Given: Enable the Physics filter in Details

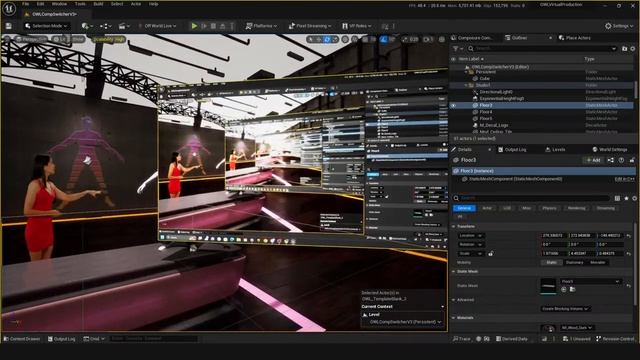Looking at the screenshot, I should 549,208.
